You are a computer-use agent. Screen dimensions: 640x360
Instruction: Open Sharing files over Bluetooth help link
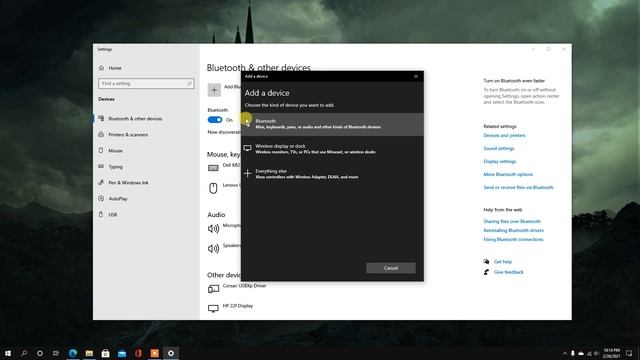pyautogui.click(x=512, y=221)
